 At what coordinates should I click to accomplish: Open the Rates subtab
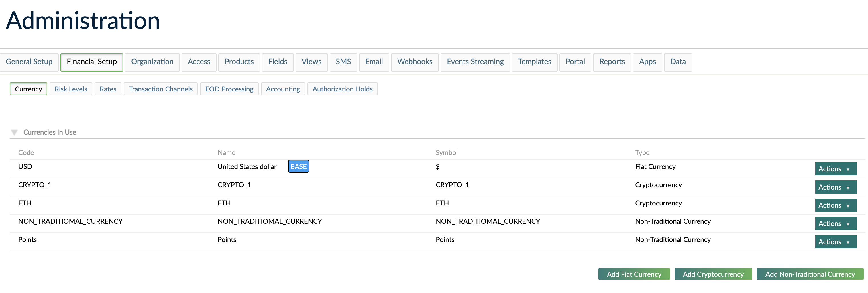(108, 89)
